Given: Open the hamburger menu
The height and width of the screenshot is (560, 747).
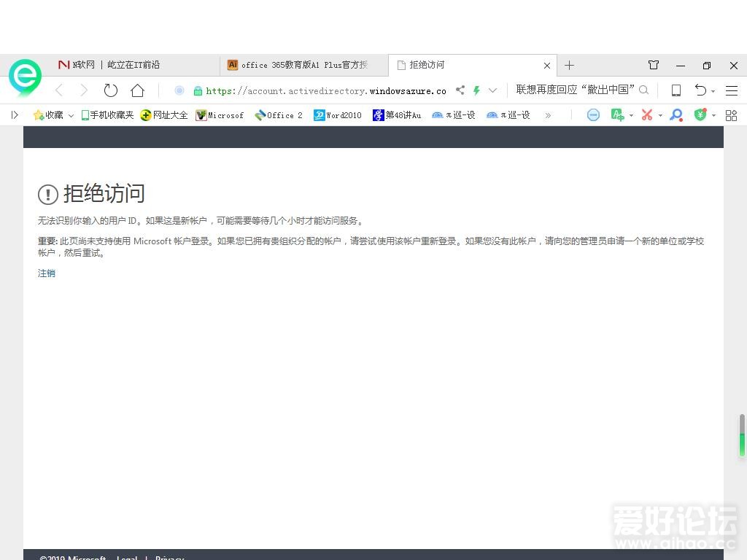Looking at the screenshot, I should [x=732, y=90].
